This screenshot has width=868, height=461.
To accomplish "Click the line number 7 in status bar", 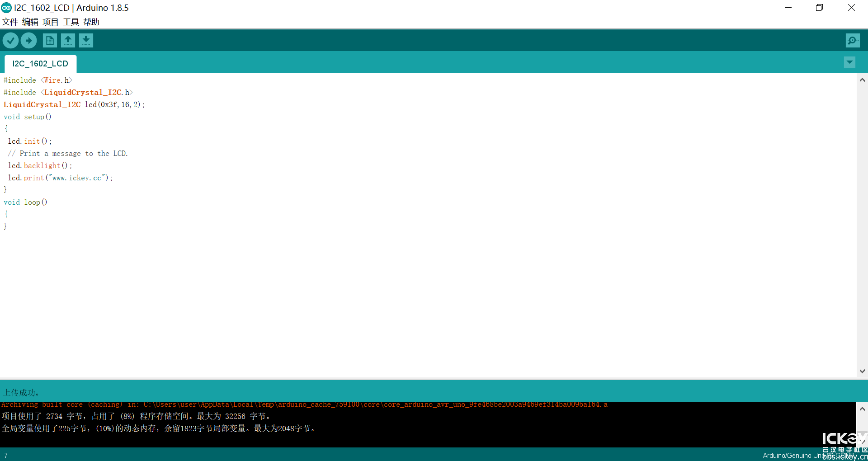I will coord(6,455).
